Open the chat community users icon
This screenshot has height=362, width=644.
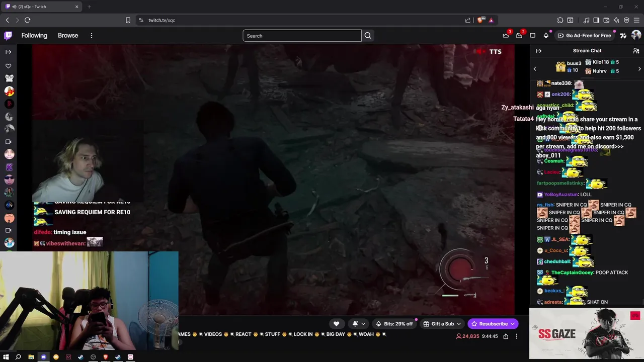click(x=636, y=51)
